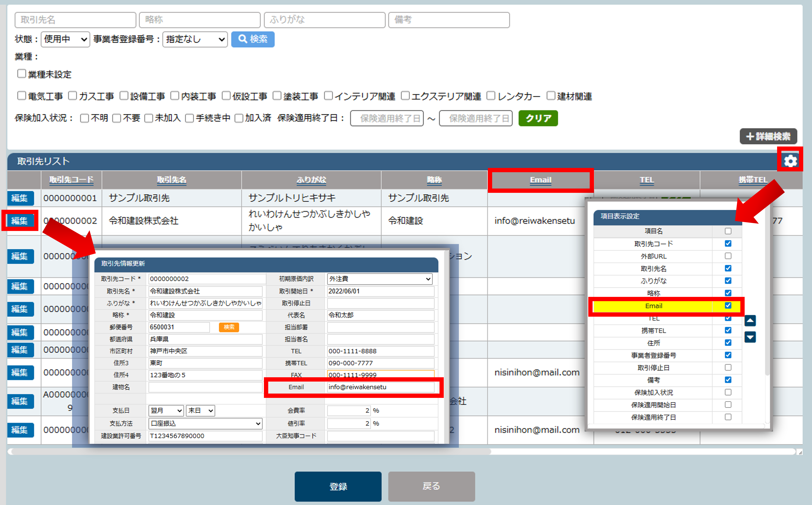Click the plus 詳細検索 button

pos(768,136)
